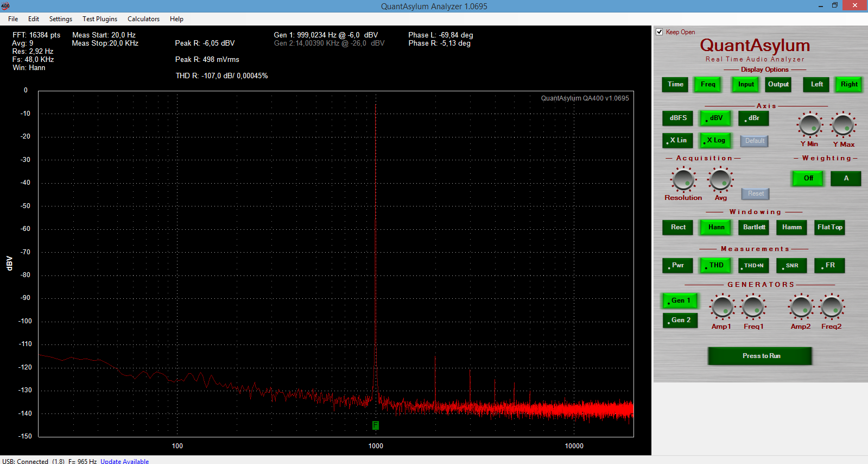Uncheck the Keep Open checkbox
Viewport: 868px width, 464px height.
(x=660, y=32)
